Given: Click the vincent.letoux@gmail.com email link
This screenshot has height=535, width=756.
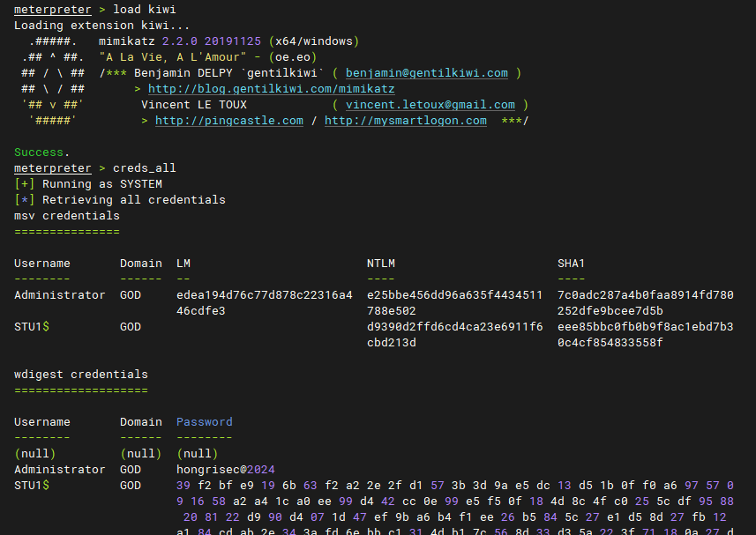Looking at the screenshot, I should point(430,105).
